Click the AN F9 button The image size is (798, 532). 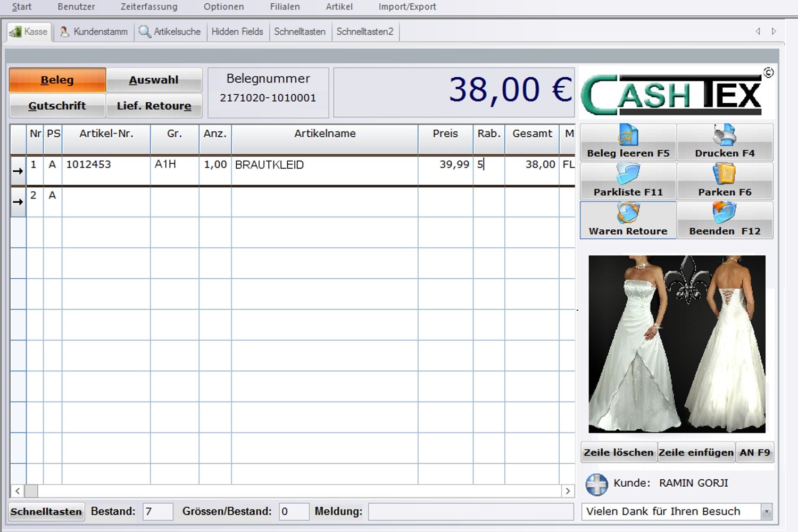[754, 452]
